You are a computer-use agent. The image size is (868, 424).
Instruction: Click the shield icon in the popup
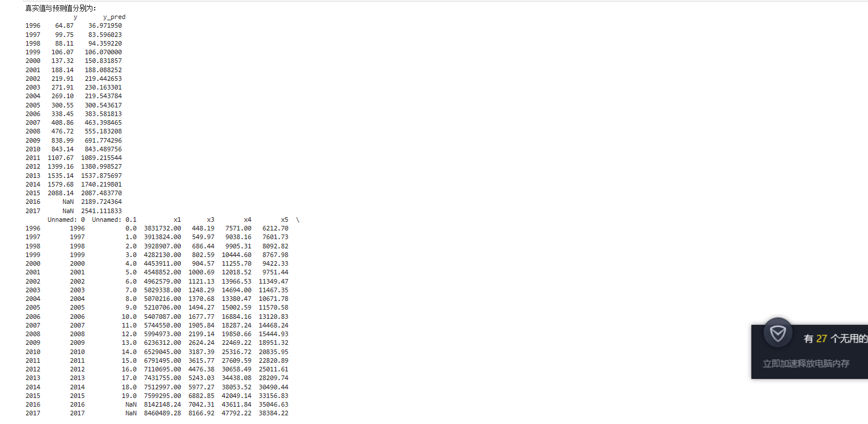(778, 333)
